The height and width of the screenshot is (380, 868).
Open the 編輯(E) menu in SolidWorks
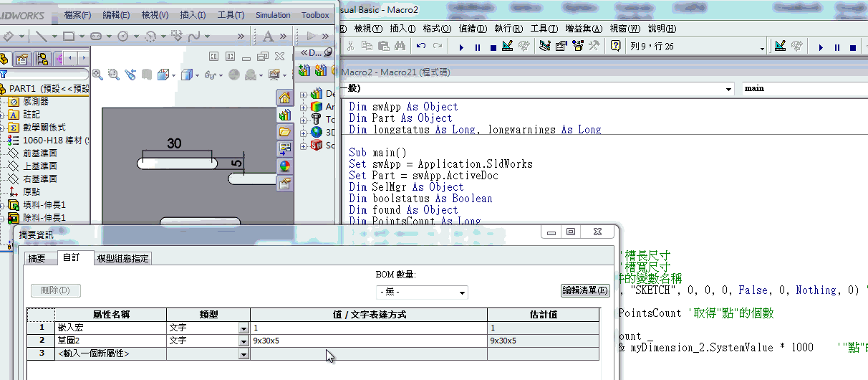click(116, 15)
